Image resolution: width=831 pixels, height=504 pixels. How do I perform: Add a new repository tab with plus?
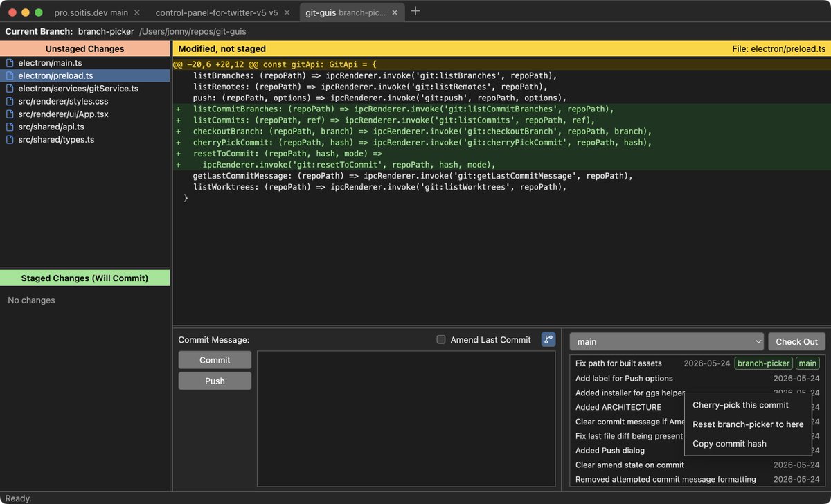pyautogui.click(x=415, y=11)
